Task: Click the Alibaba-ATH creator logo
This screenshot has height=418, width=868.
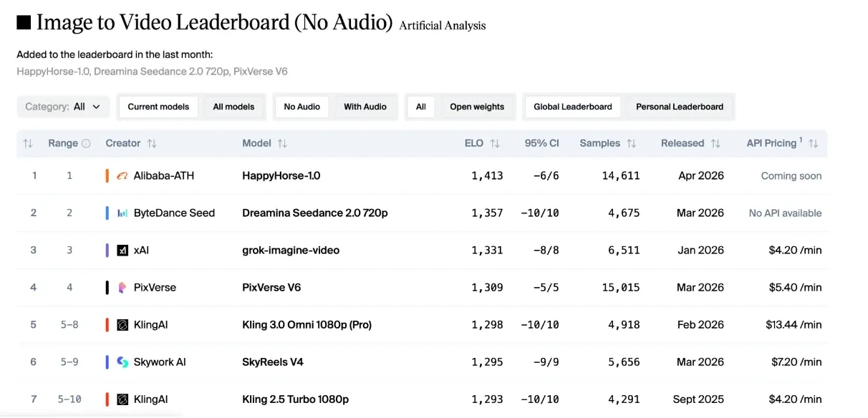Action: (x=122, y=176)
